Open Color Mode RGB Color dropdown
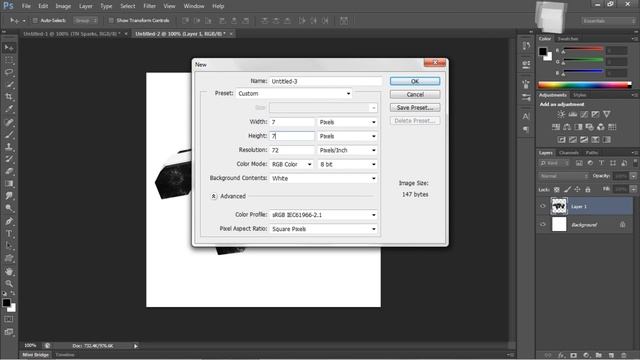 [x=291, y=164]
